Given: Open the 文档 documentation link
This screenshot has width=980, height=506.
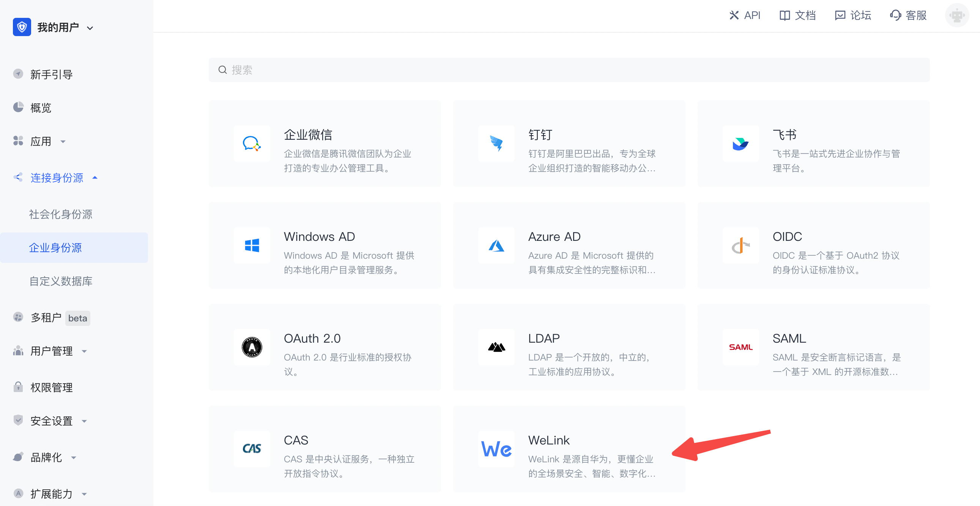Looking at the screenshot, I should 798,16.
